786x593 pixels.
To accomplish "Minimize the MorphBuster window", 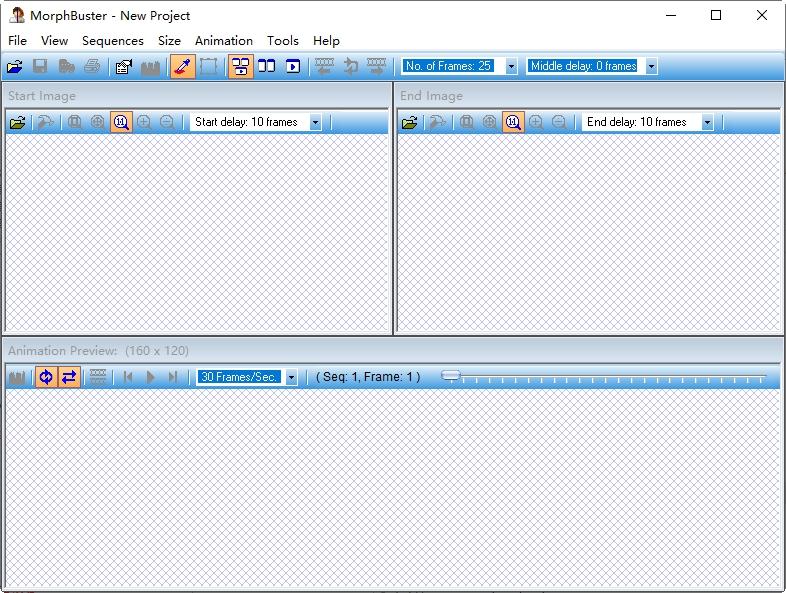I will (671, 16).
